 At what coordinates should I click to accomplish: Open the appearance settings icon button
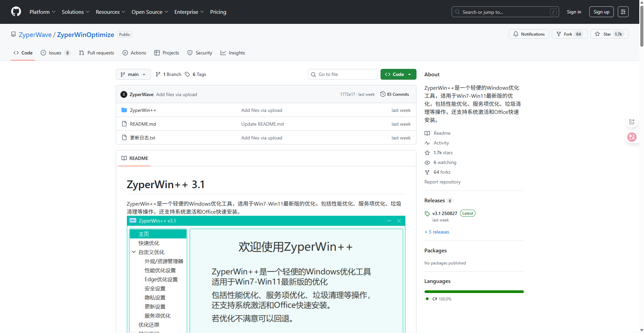click(623, 12)
